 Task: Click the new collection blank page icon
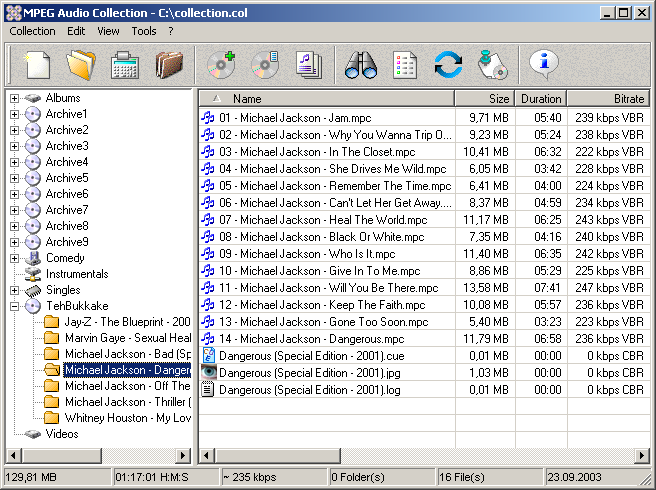pos(37,65)
